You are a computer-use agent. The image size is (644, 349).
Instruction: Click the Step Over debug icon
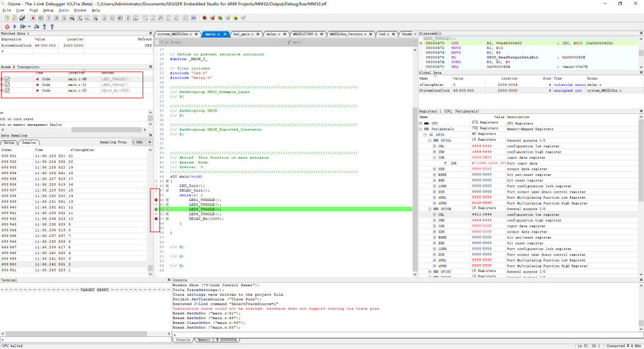pos(36,27)
